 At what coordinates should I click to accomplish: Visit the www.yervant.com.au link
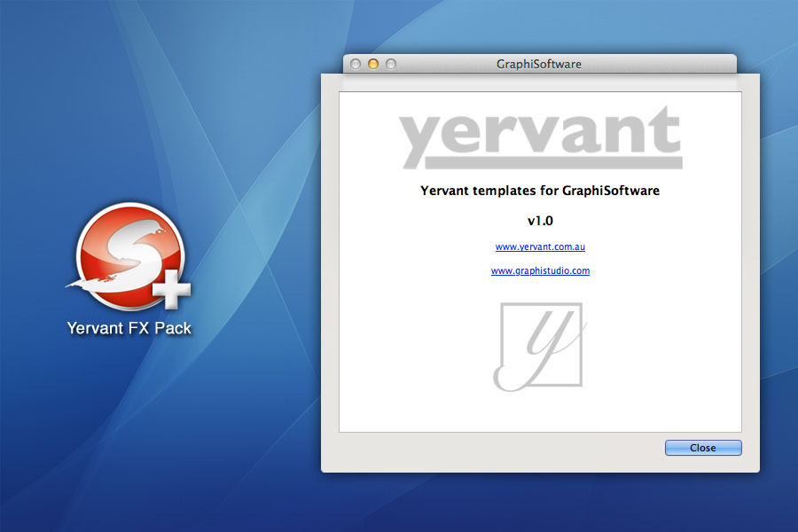click(x=540, y=246)
